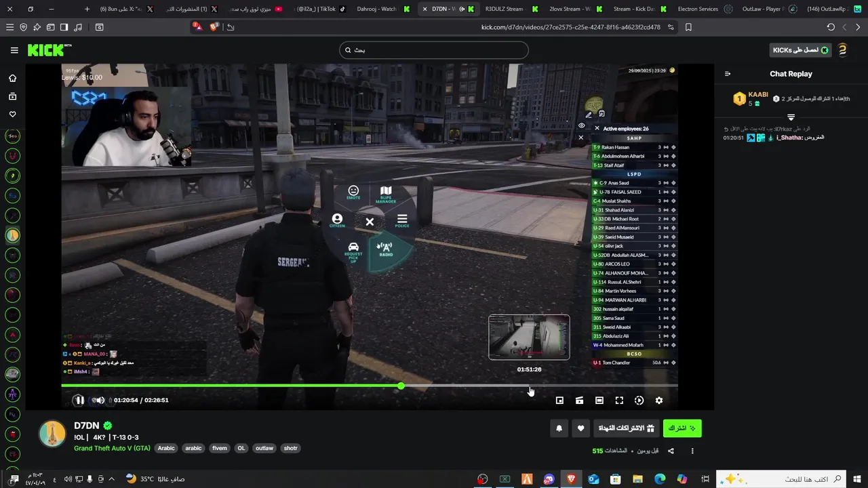The image size is (868, 488).
Task: Collapse the Chat Replay panel
Action: tap(728, 74)
